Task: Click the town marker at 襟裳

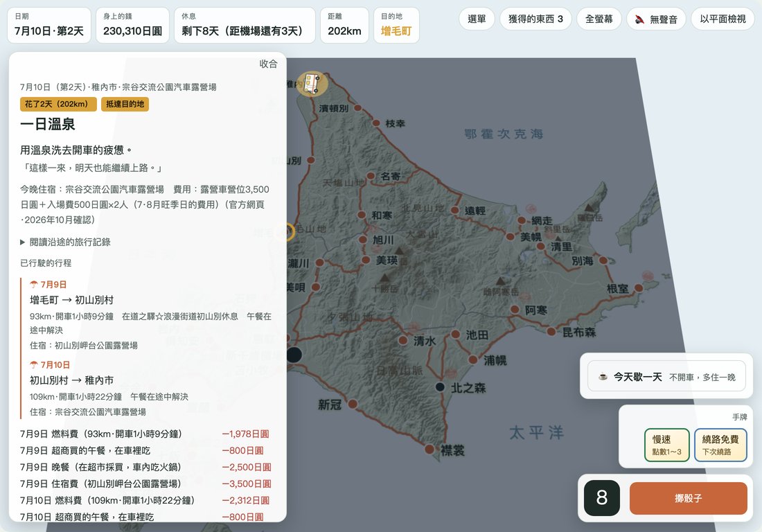Action: point(429,449)
